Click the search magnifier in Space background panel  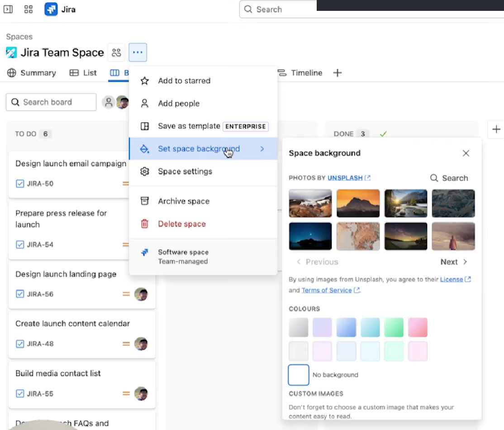pos(434,178)
